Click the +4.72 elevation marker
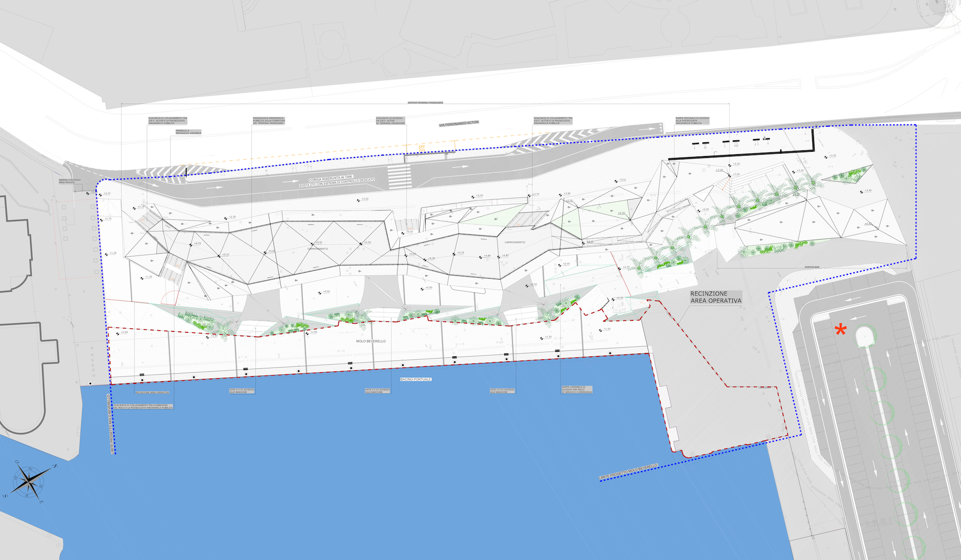The height and width of the screenshot is (560, 961). tap(197, 243)
